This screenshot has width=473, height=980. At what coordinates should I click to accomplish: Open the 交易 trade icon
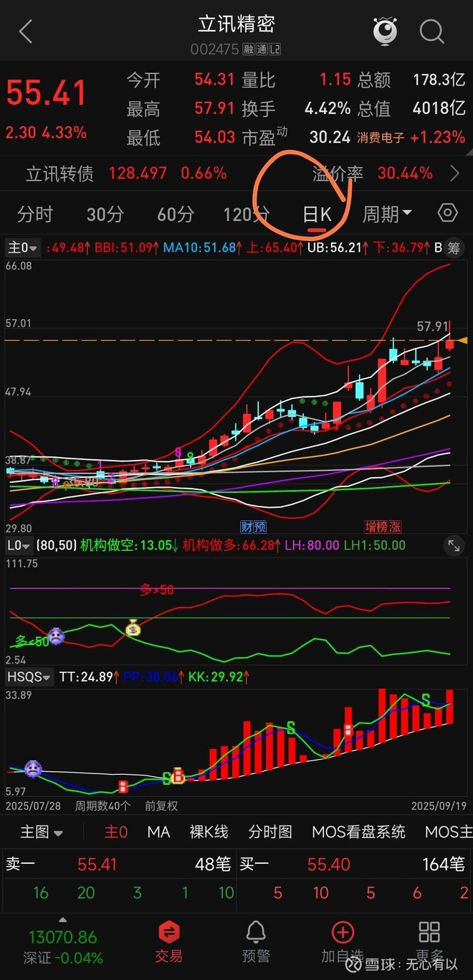point(169,932)
